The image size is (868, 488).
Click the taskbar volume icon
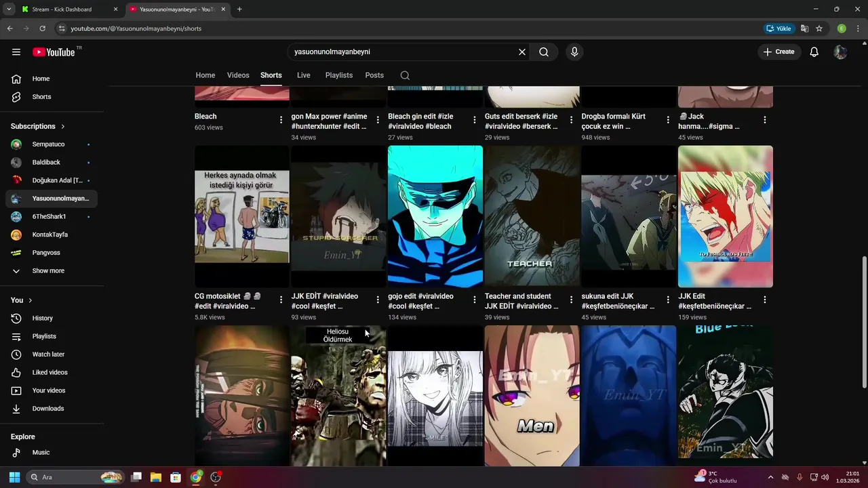click(825, 477)
